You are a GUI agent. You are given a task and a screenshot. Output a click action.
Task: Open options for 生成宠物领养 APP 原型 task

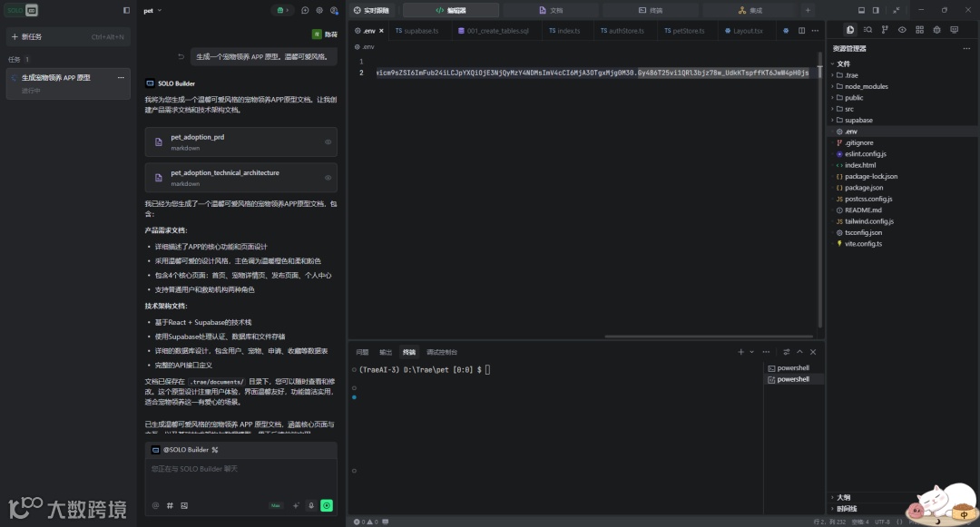(121, 77)
